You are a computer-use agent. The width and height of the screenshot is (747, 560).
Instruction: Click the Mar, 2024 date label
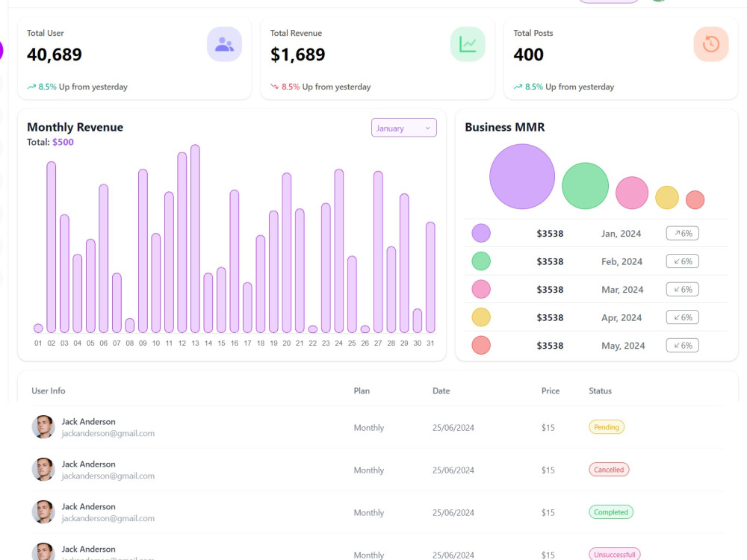622,290
